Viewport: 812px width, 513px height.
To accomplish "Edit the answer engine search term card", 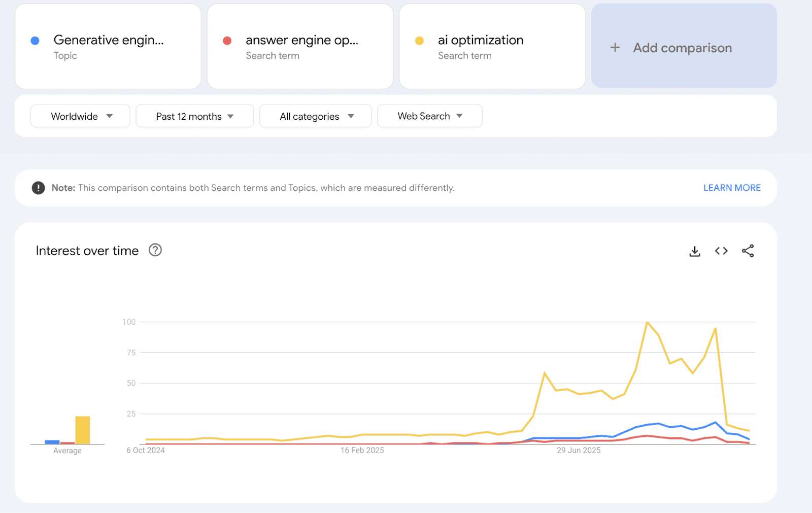I will click(x=301, y=47).
